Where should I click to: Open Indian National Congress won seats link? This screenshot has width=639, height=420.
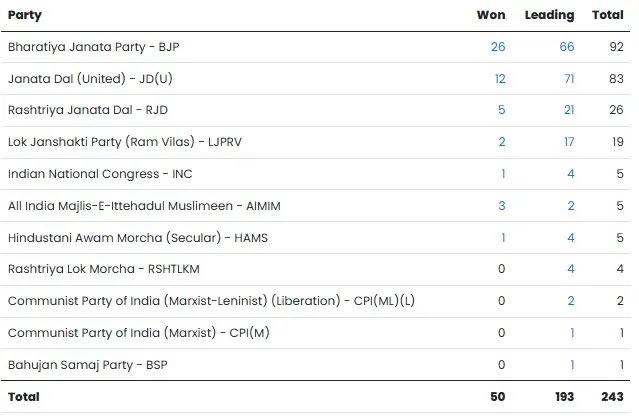[x=502, y=174]
